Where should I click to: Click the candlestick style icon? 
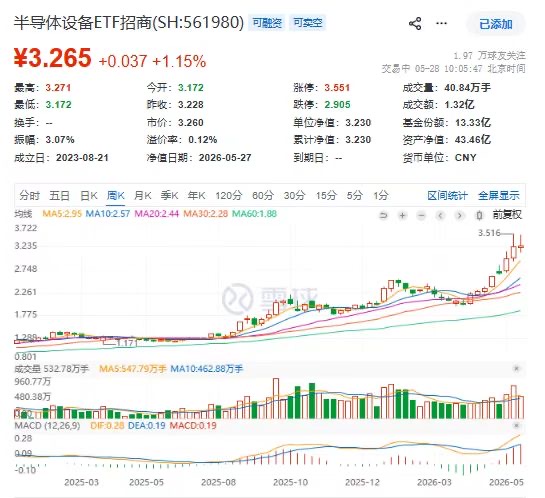tap(479, 215)
